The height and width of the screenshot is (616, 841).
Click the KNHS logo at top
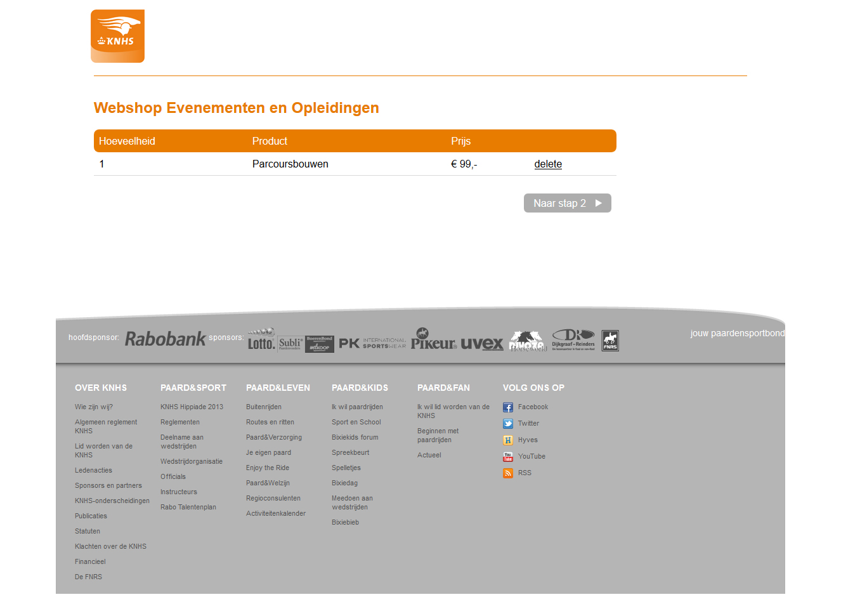point(117,36)
